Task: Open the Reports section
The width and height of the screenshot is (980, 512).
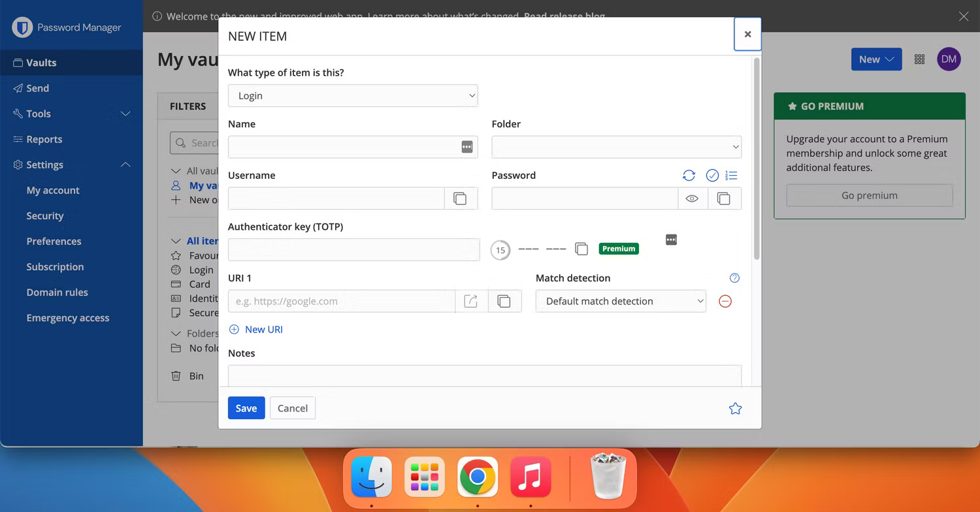Action: pos(44,139)
